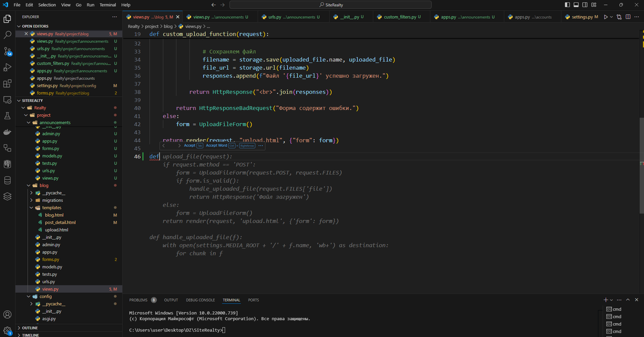Maximize the panel with up chevron
The image size is (644, 337).
click(628, 300)
